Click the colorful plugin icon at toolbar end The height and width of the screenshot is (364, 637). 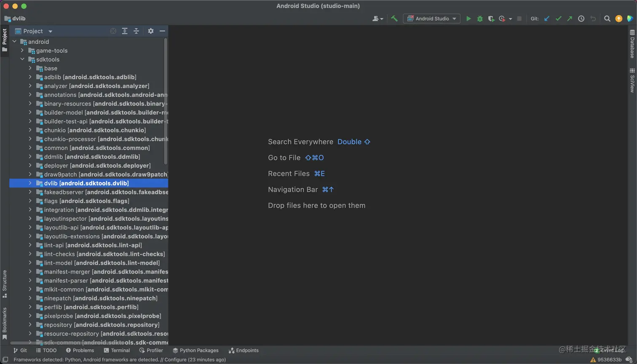coord(630,19)
